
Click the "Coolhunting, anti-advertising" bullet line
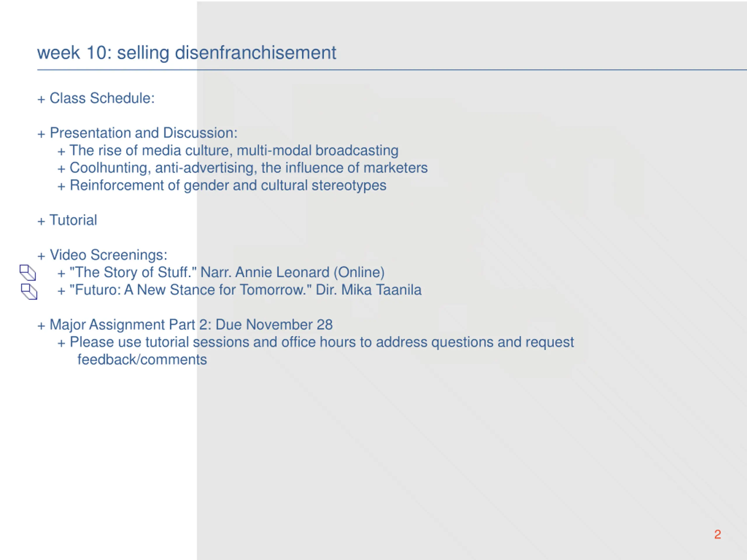[249, 168]
